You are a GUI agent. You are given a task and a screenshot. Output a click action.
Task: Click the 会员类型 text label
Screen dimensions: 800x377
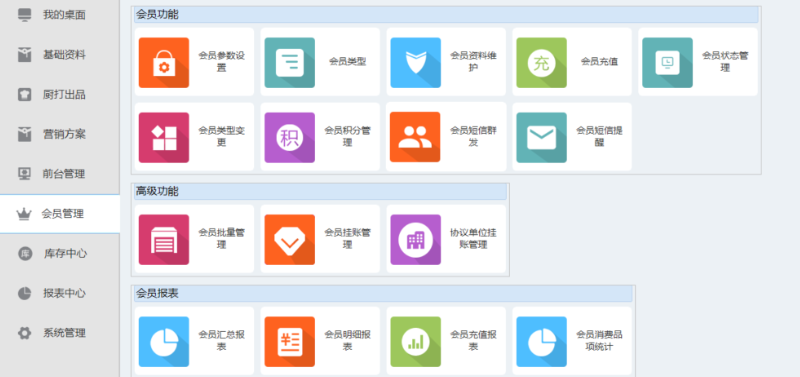[347, 62]
